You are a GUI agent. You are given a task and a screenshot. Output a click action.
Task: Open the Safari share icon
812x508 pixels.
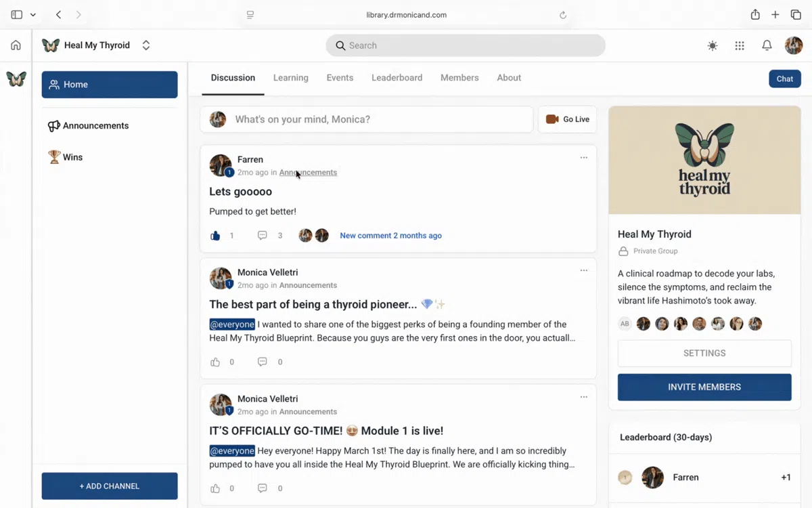(755, 14)
